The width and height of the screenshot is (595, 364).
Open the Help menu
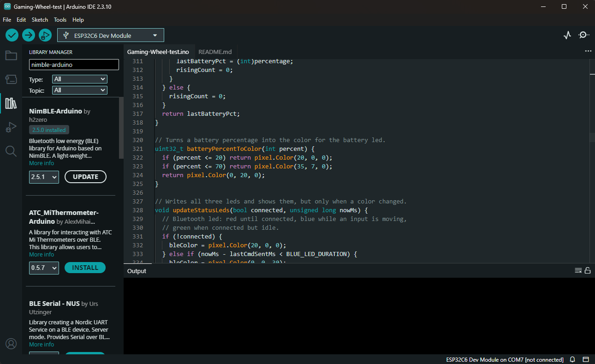(78, 20)
